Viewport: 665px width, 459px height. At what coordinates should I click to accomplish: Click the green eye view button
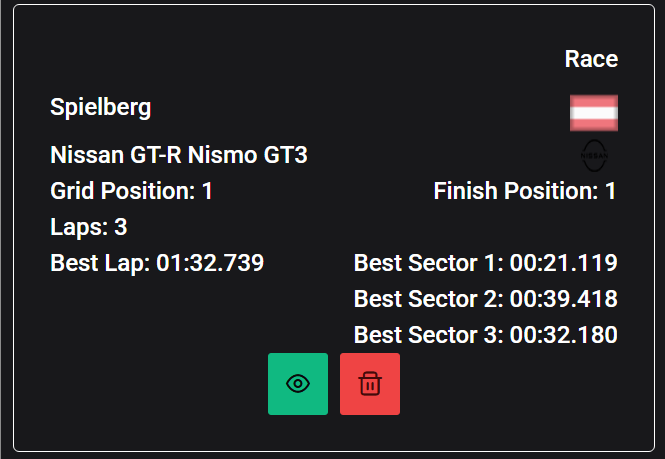point(298,384)
